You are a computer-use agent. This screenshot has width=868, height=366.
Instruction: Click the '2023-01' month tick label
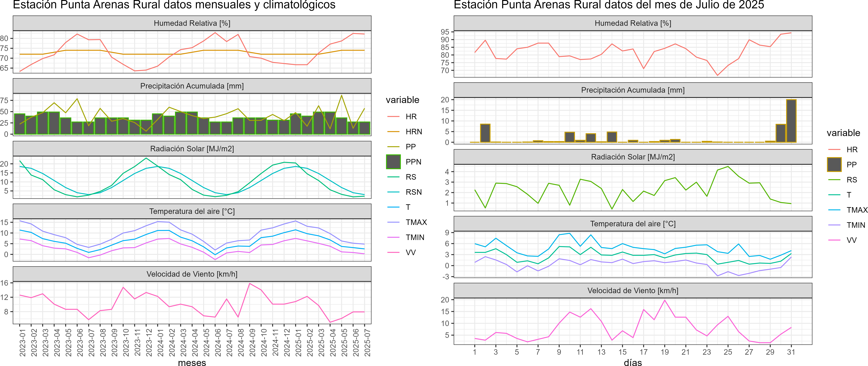[22, 343]
